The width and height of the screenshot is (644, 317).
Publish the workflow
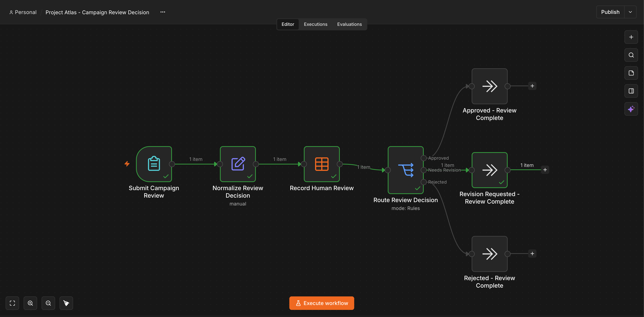click(610, 12)
